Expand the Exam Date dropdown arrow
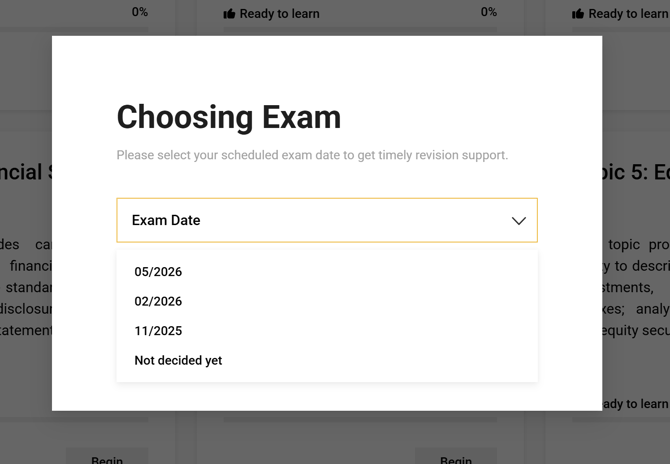The width and height of the screenshot is (670, 464). [518, 221]
